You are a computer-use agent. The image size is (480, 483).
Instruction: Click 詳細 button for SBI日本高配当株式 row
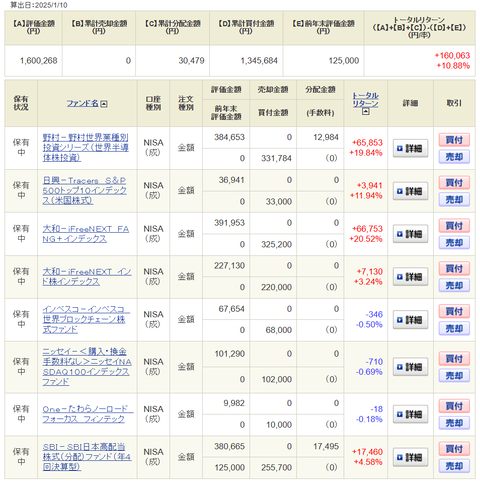(x=410, y=457)
